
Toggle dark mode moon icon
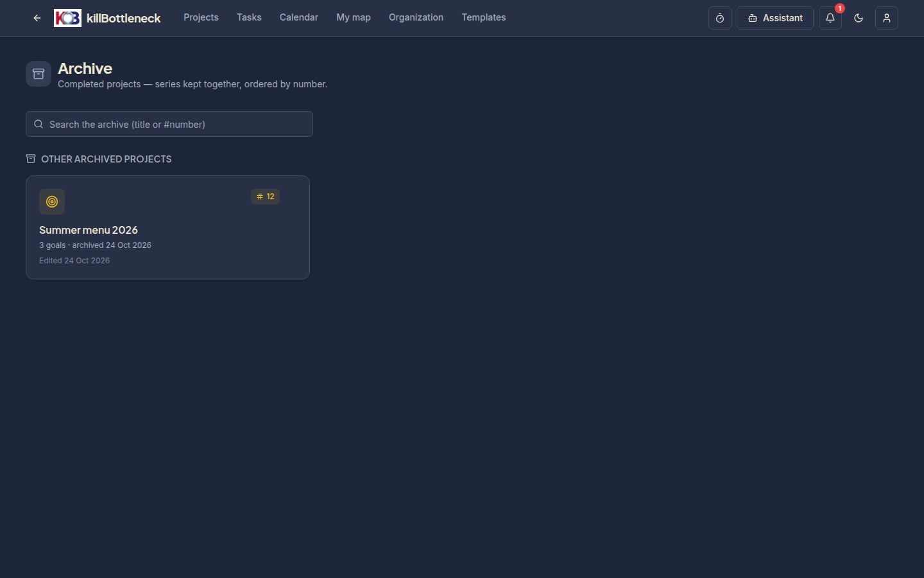pos(859,18)
